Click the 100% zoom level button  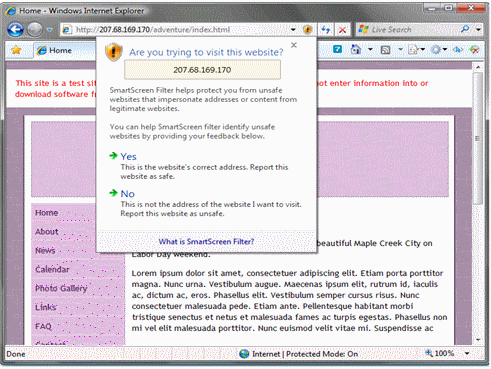tap(444, 353)
